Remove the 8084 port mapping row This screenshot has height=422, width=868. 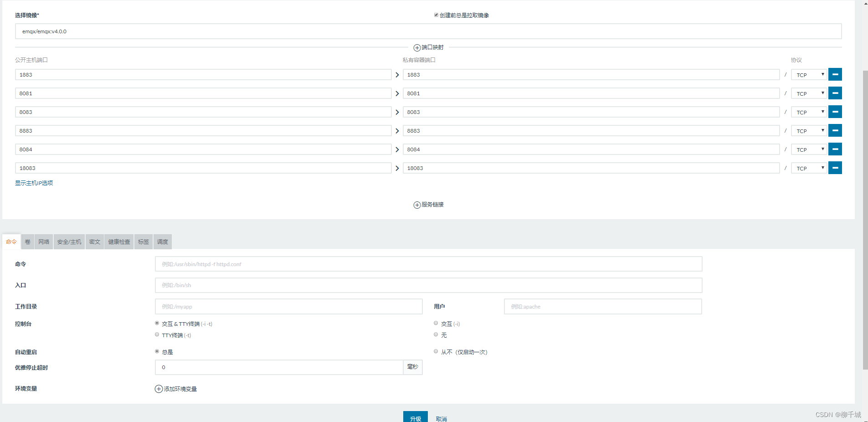coord(835,149)
